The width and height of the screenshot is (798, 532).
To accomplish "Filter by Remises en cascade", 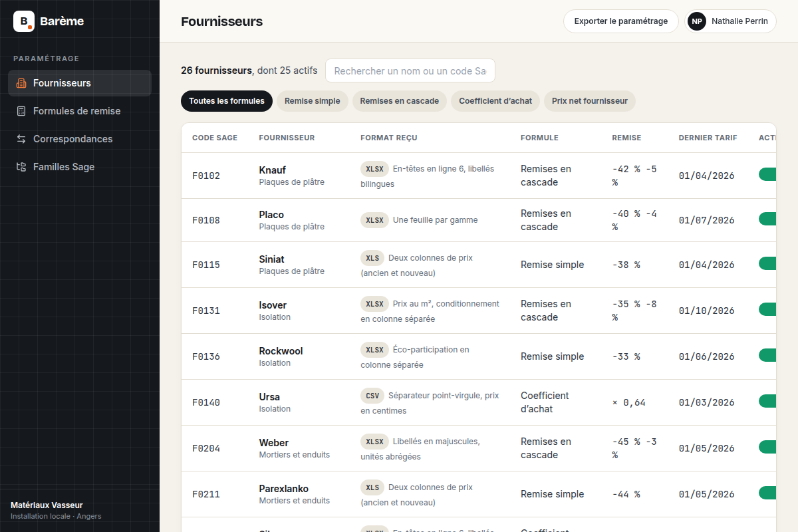I will point(400,101).
